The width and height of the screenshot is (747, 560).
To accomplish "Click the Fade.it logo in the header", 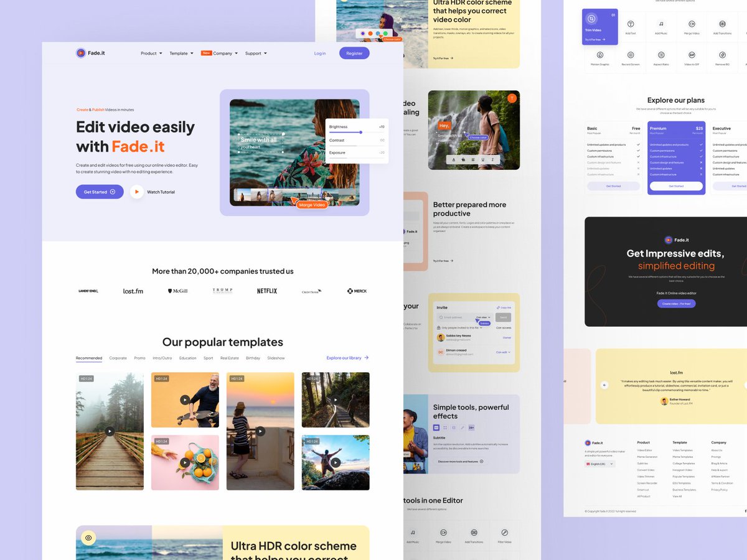I will [90, 53].
